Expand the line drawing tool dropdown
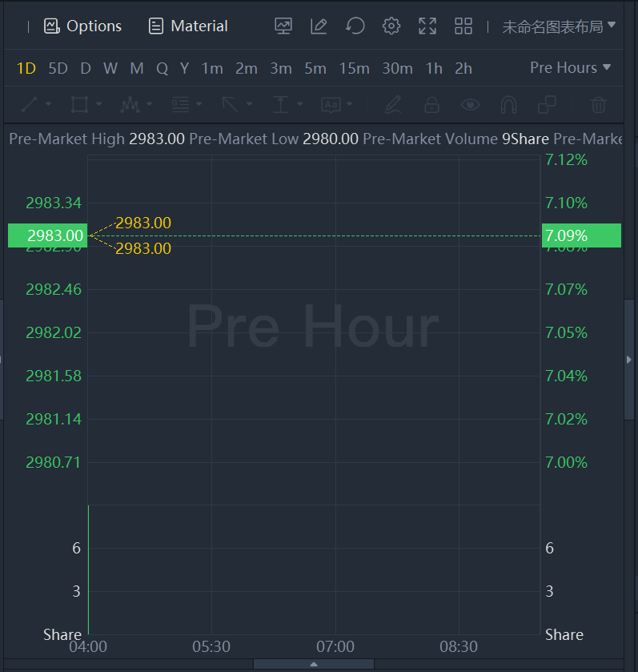Screen dimensions: 638x672 point(49,104)
